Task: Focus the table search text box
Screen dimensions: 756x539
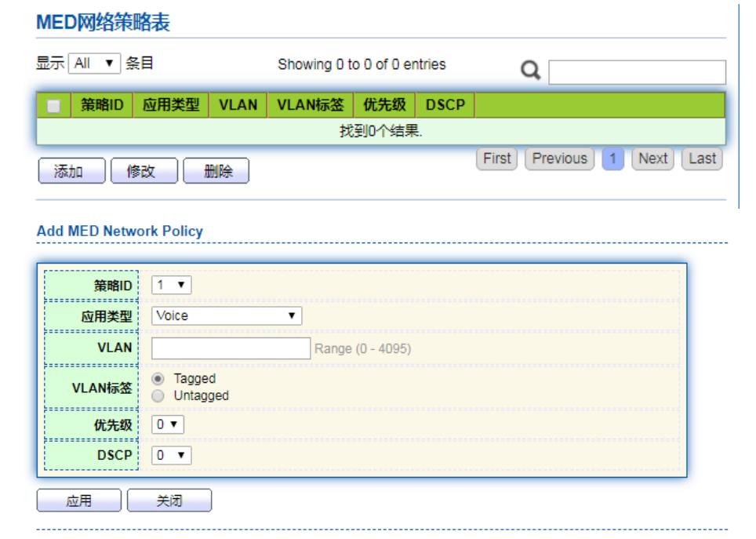Action: click(637, 72)
